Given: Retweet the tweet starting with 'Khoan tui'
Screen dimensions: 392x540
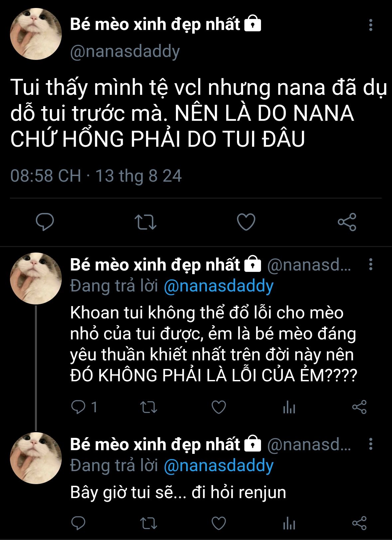Looking at the screenshot, I should (x=148, y=407).
